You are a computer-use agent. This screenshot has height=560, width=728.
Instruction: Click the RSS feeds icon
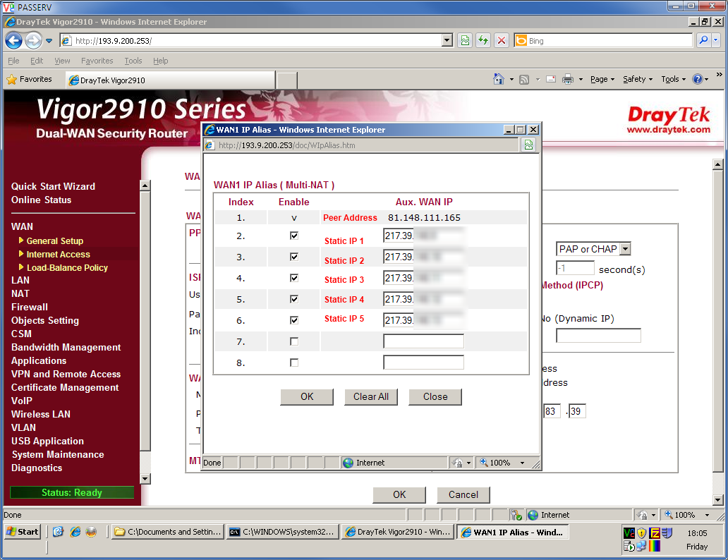[x=524, y=80]
